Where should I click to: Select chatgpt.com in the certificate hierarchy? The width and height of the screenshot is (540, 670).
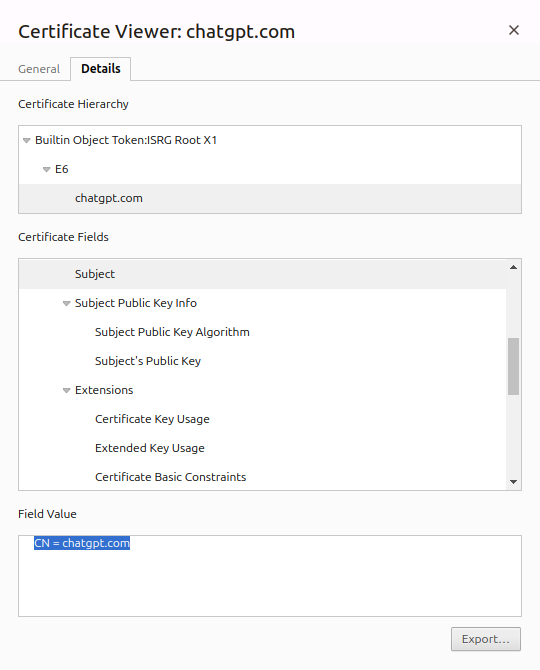(270, 198)
